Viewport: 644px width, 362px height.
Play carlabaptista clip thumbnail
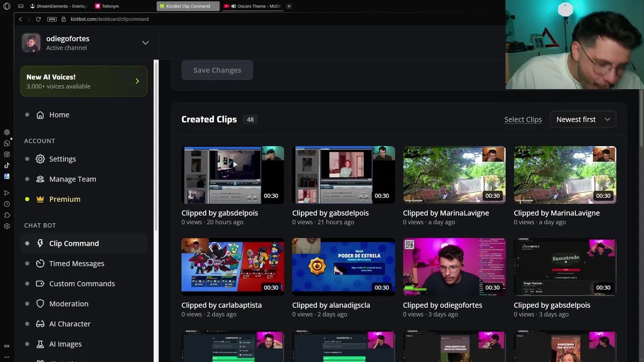tap(233, 267)
